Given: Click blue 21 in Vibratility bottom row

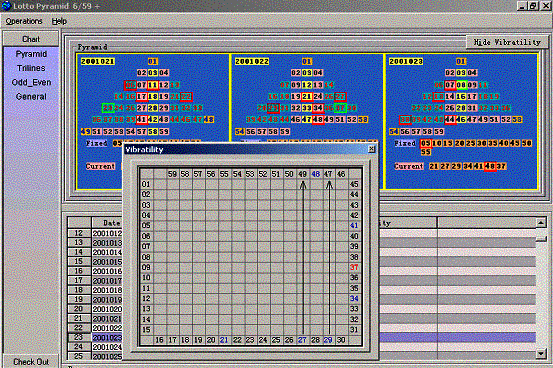Looking at the screenshot, I should point(224,340).
